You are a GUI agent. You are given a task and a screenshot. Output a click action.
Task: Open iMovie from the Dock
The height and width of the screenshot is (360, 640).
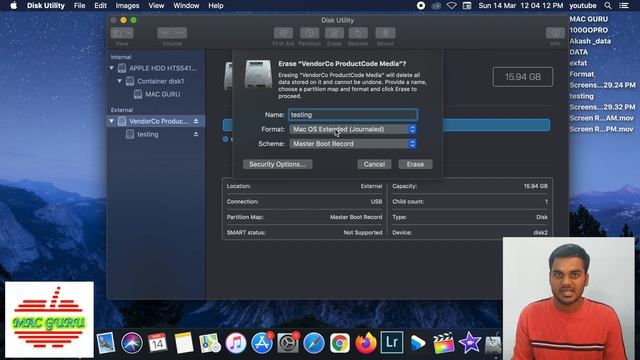(470, 343)
